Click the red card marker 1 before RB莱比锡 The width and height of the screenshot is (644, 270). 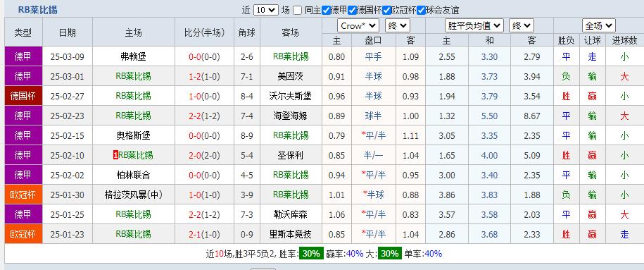point(115,155)
